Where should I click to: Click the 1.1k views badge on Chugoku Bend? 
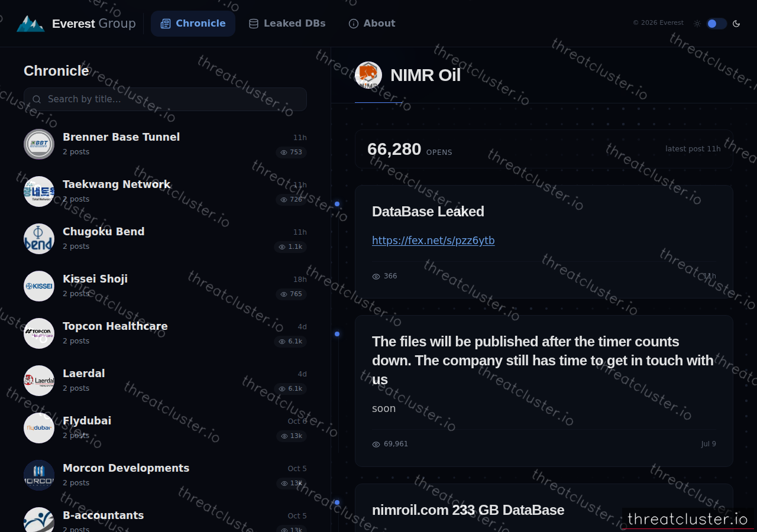(290, 247)
